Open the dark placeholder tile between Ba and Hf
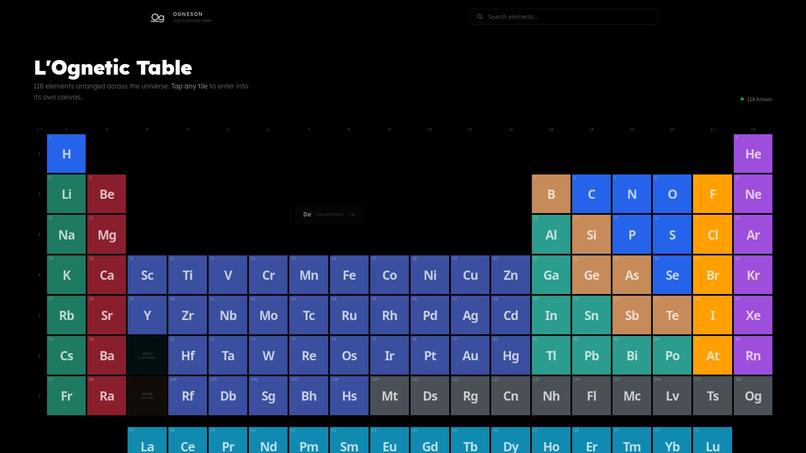Image resolution: width=806 pixels, height=453 pixels. tap(147, 356)
